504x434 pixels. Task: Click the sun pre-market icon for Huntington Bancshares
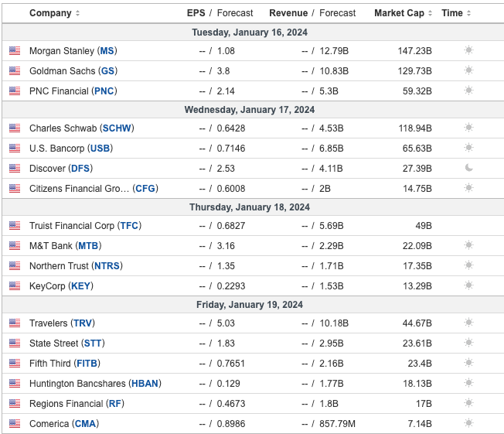coord(469,383)
